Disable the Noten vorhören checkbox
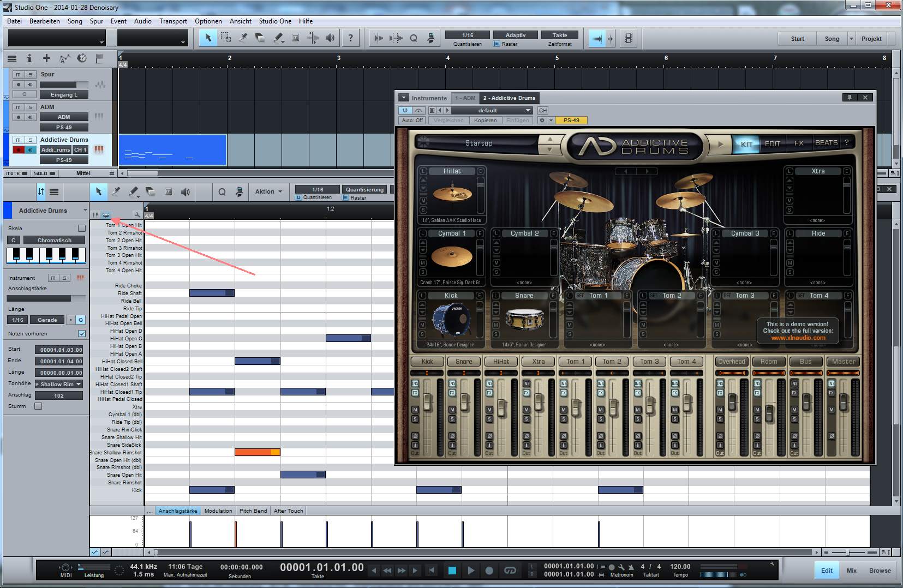The height and width of the screenshot is (588, 903). (x=82, y=333)
